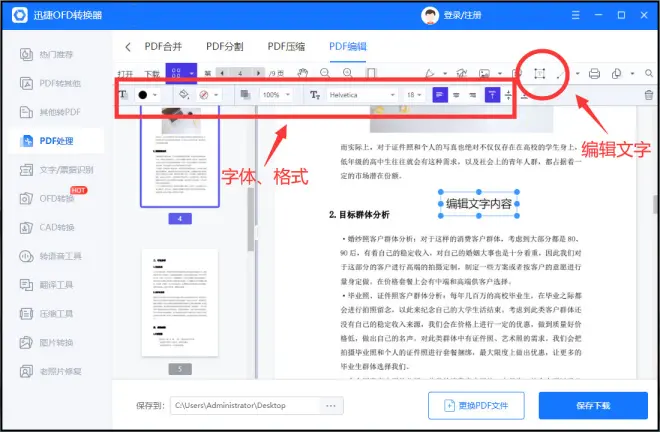Toggle vertical top alignment
This screenshot has height=432, width=660.
tap(492, 95)
